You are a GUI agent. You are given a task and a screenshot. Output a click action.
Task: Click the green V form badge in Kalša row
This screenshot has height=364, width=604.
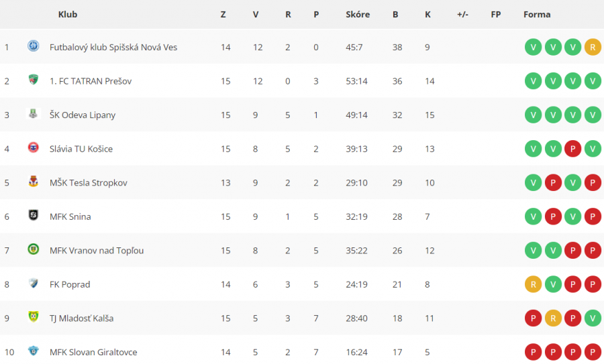(x=593, y=318)
